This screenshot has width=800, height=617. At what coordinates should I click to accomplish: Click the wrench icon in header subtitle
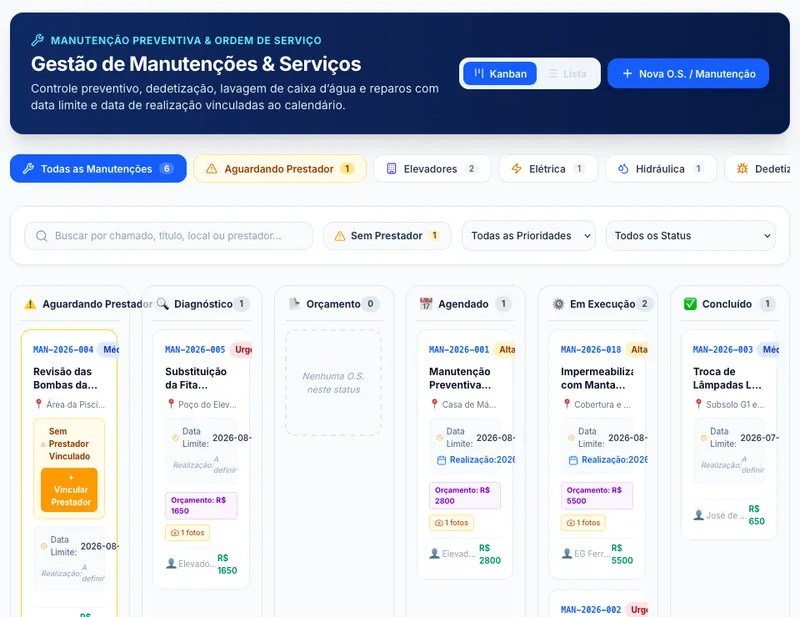pyautogui.click(x=37, y=40)
